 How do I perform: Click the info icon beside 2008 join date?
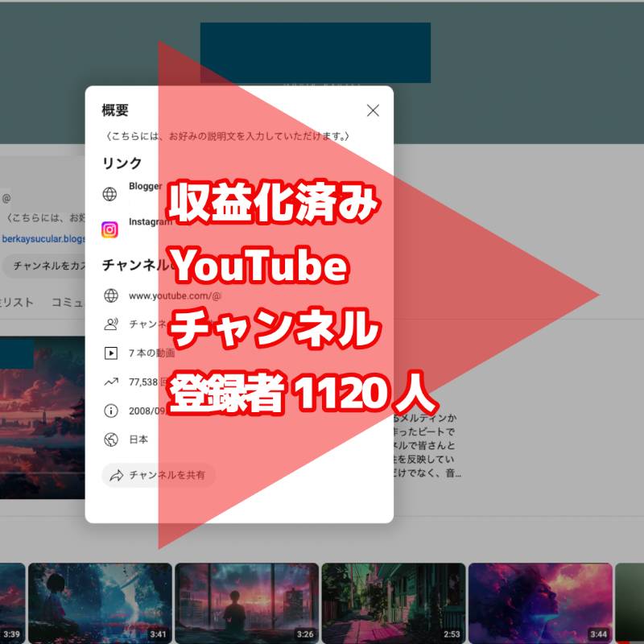pos(111,411)
